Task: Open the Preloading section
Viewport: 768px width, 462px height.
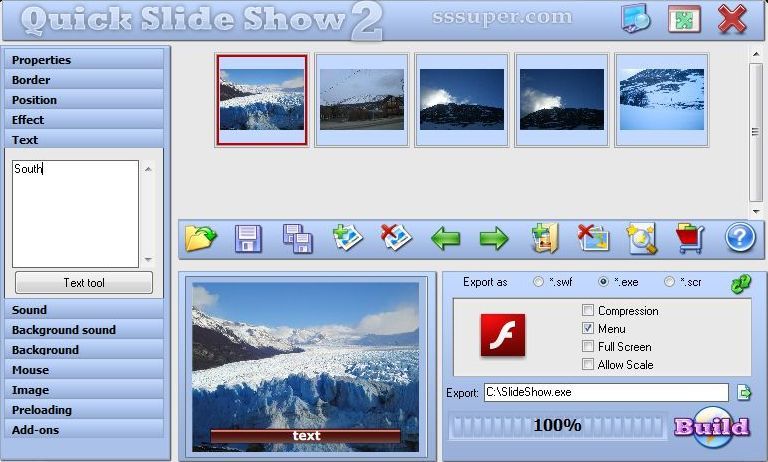Action: pos(84,410)
